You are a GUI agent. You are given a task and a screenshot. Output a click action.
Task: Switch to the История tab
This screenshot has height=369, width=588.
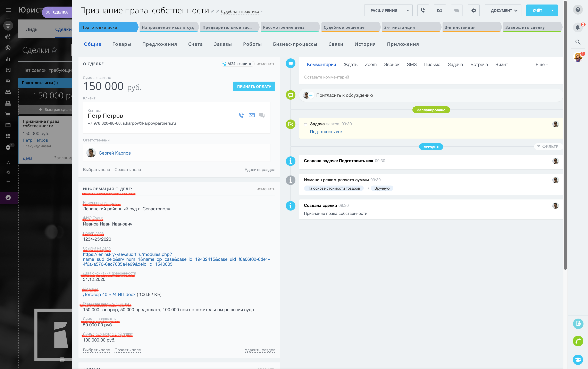pyautogui.click(x=365, y=44)
